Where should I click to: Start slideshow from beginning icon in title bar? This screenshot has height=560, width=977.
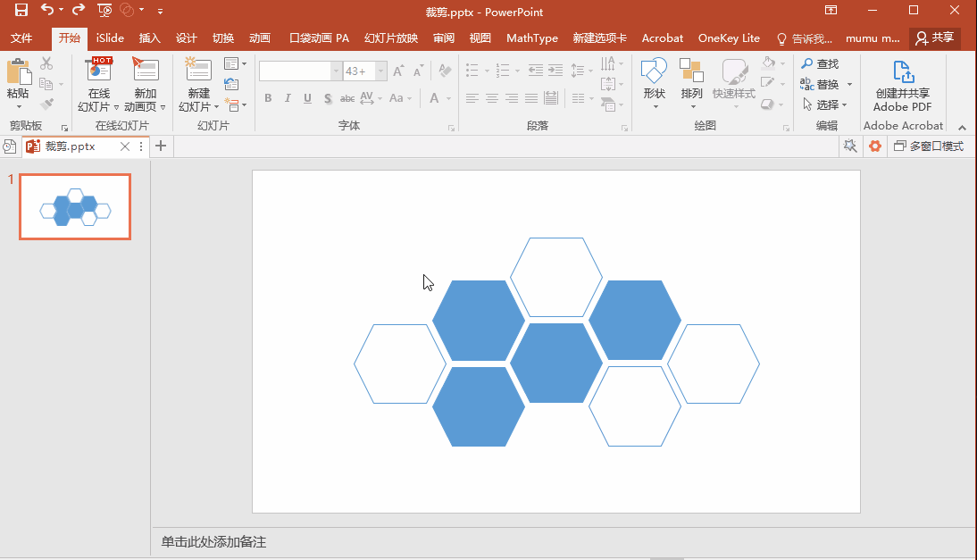(x=104, y=11)
